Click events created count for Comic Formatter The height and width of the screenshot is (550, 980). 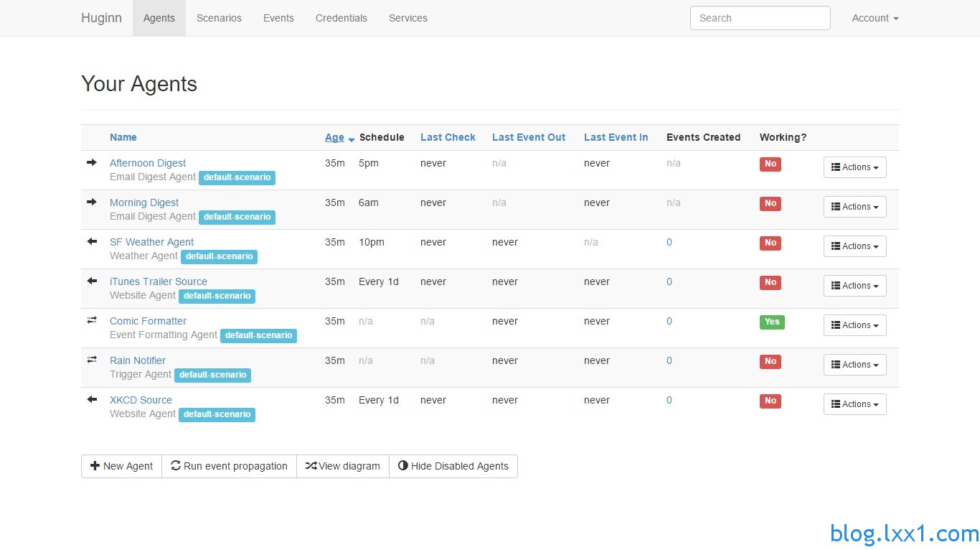tap(669, 321)
